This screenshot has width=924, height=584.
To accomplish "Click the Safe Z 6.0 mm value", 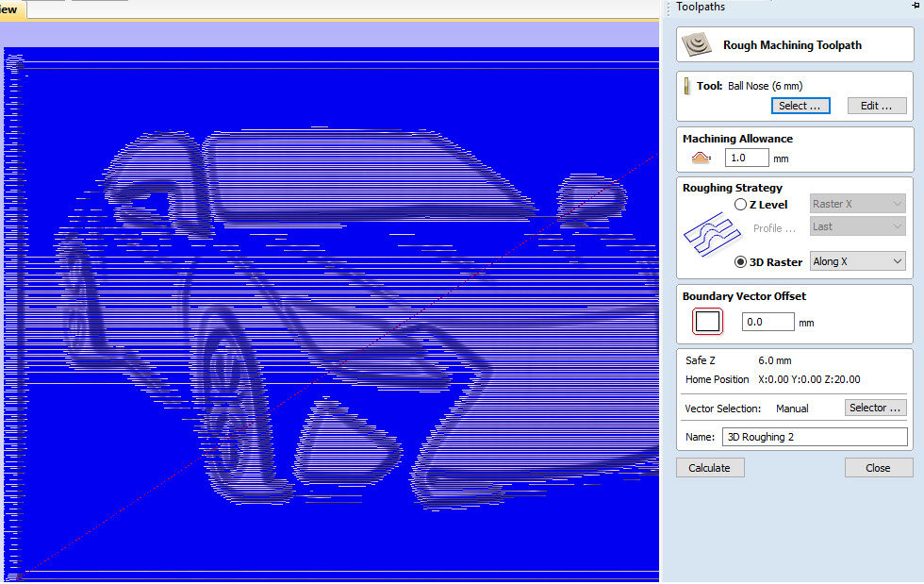I will [x=774, y=360].
